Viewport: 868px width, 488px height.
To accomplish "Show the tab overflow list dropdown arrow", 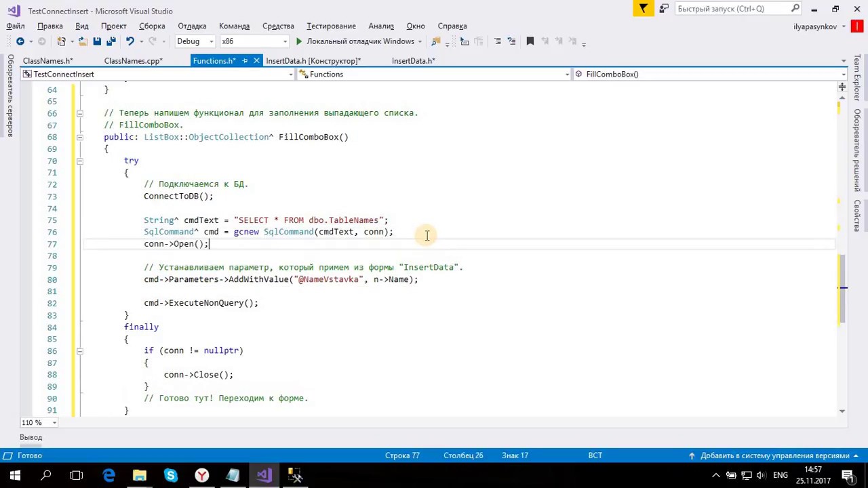I will 843,61.
